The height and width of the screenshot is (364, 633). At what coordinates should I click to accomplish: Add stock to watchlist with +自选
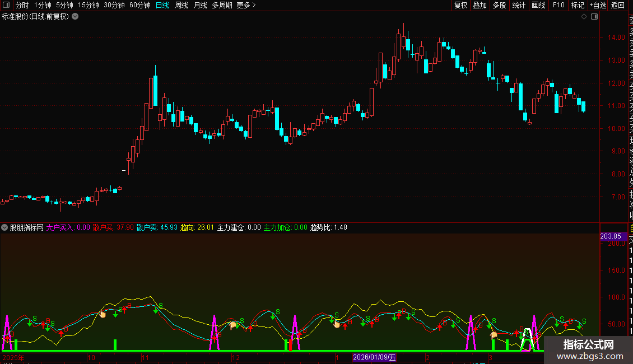pyautogui.click(x=598, y=5)
